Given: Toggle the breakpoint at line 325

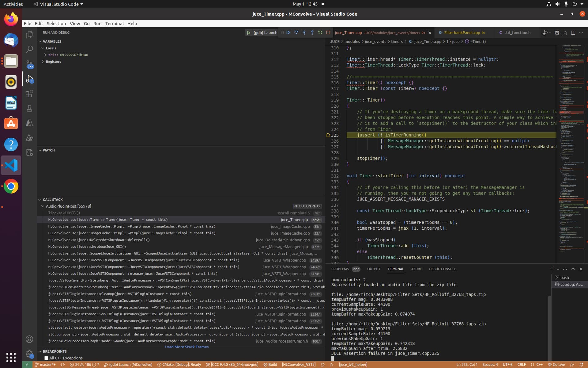Looking at the screenshot, I should [x=328, y=135].
